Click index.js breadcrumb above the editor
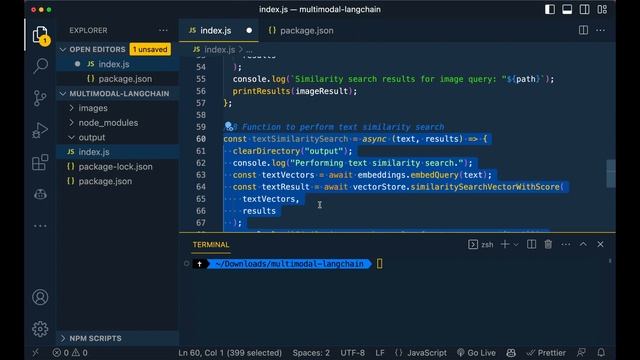The image size is (640, 360). click(x=220, y=49)
